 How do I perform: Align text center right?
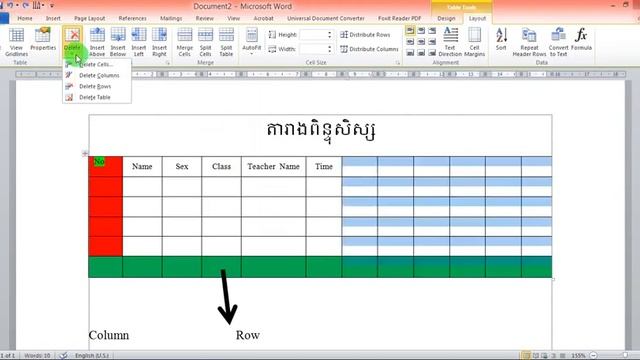point(432,42)
